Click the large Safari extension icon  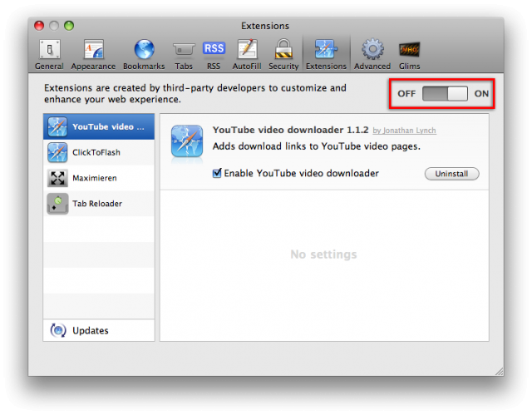[x=187, y=141]
